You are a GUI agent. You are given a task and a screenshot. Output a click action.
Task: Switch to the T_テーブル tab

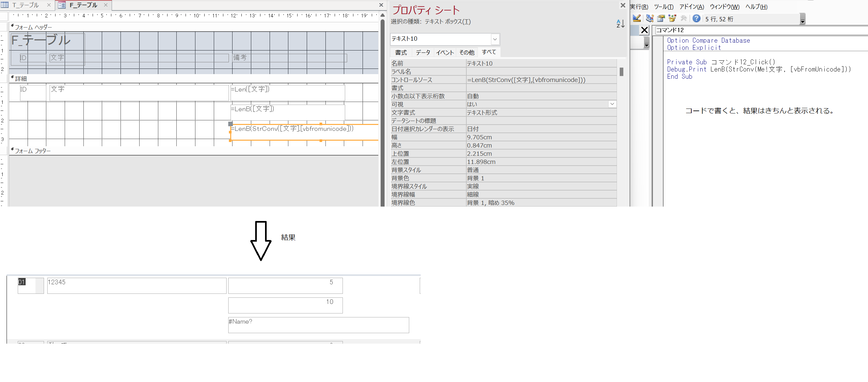[26, 5]
